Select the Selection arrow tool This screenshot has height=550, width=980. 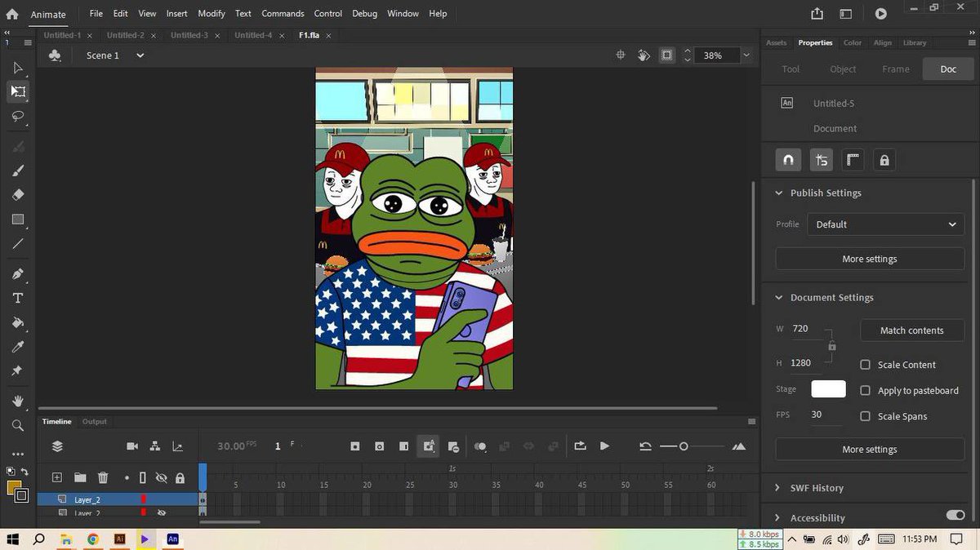pos(18,68)
